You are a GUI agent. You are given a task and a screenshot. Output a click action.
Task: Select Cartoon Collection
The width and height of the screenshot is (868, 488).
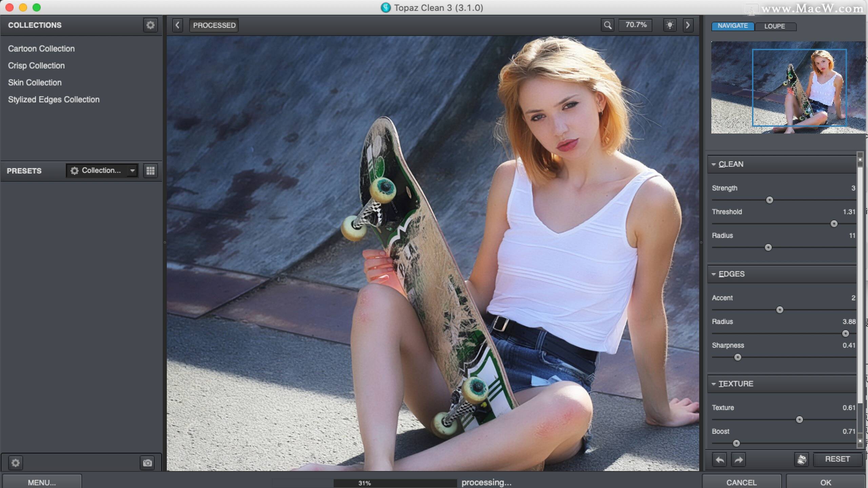click(41, 48)
